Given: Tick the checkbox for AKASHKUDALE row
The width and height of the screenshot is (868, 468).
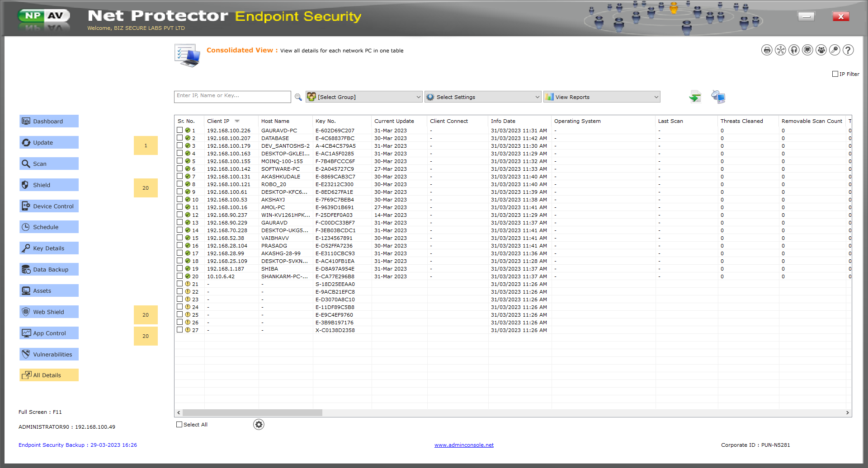Looking at the screenshot, I should 179,176.
